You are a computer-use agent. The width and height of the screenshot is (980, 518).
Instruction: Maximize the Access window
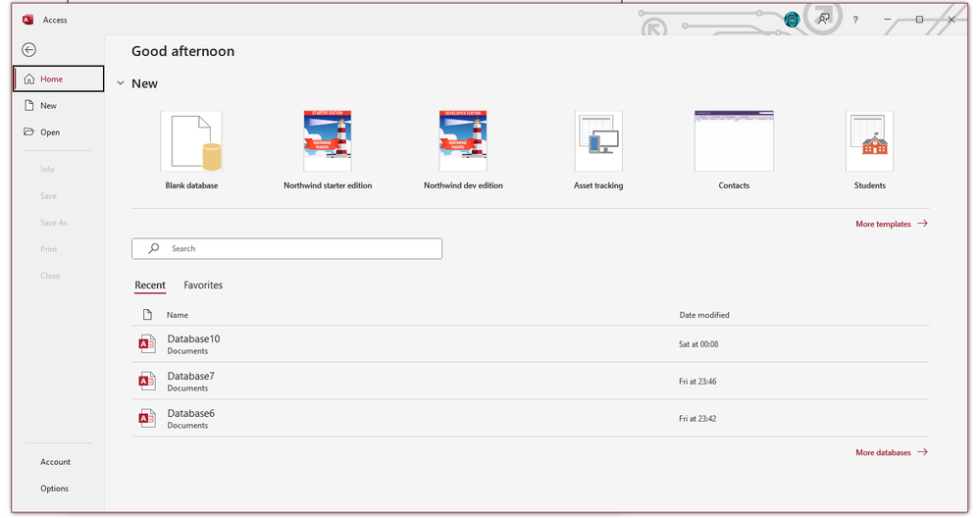pos(919,20)
